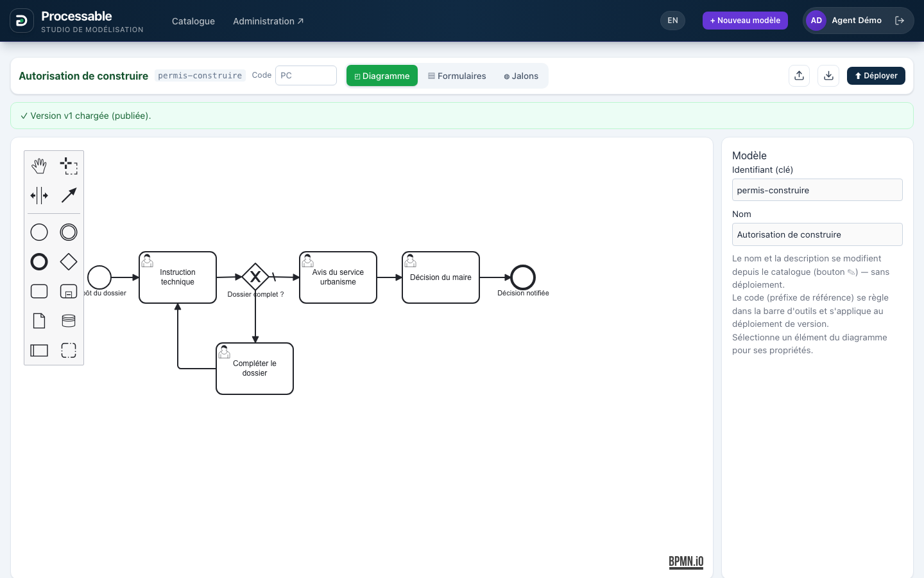Select the 'Compléter le dossier' task
Screen dimensions: 924x578
coord(255,369)
